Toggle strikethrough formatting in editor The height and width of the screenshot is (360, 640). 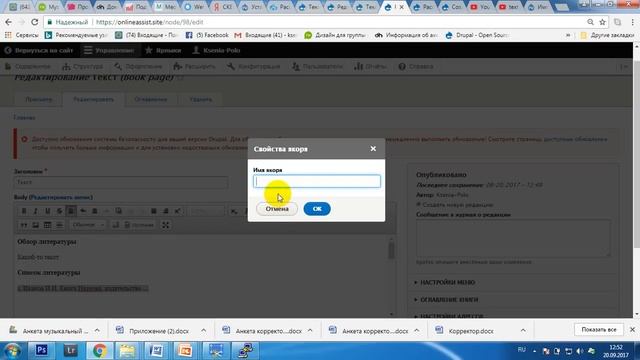tap(59, 211)
